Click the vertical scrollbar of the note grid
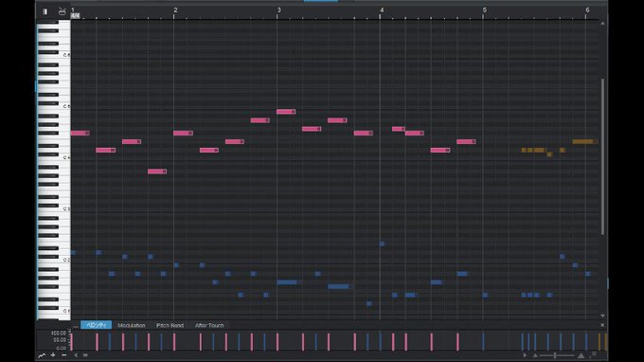The height and width of the screenshot is (362, 644). pos(602,156)
